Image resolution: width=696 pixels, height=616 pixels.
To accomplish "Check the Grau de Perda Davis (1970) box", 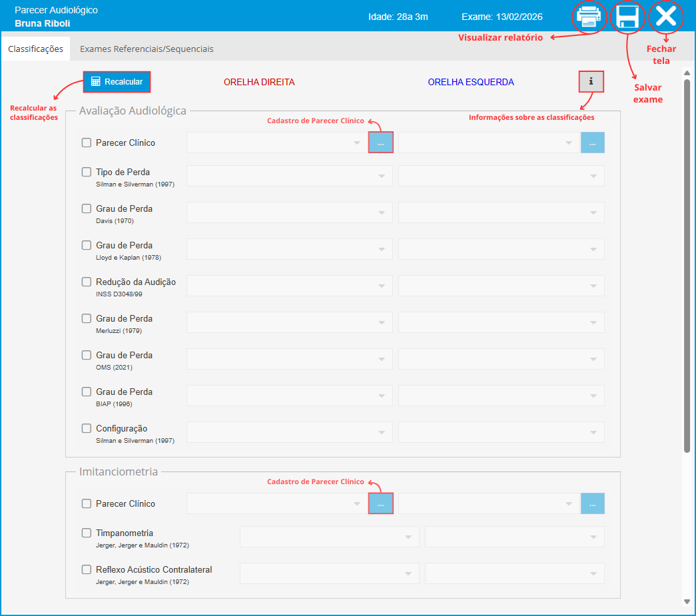I will [x=87, y=208].
